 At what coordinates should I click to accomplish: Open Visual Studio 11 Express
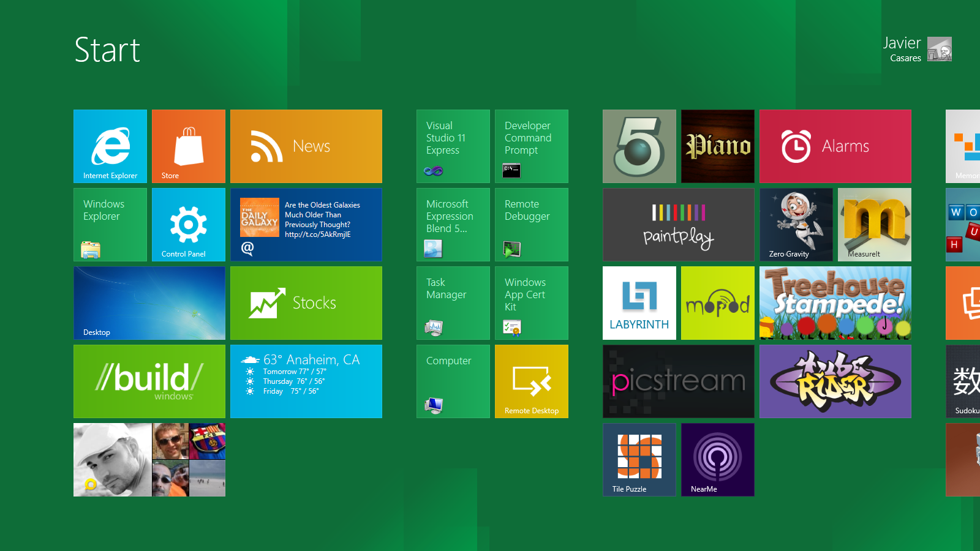(453, 146)
